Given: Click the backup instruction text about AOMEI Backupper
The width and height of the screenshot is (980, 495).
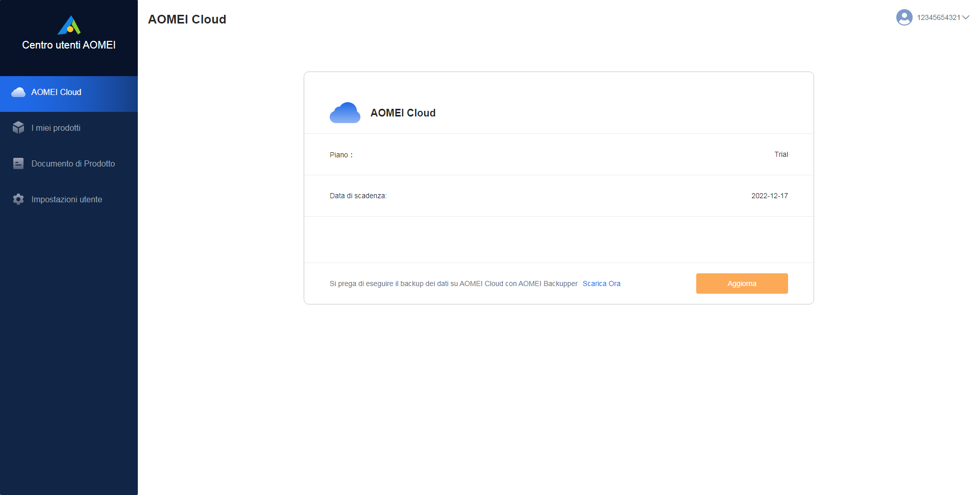Looking at the screenshot, I should pos(453,284).
